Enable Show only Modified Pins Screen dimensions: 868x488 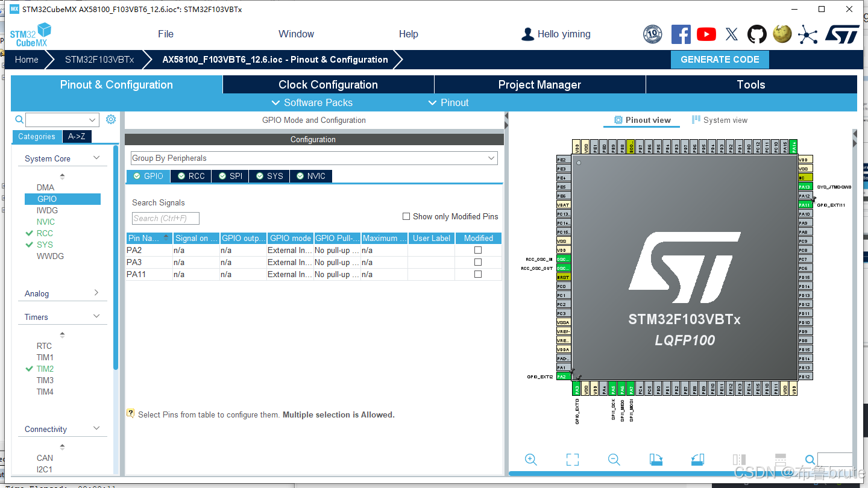click(406, 216)
